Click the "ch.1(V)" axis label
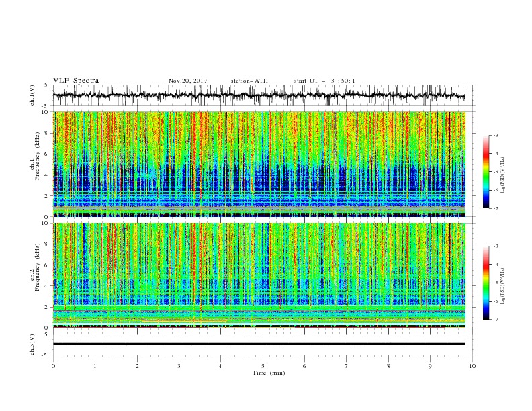 (32, 95)
